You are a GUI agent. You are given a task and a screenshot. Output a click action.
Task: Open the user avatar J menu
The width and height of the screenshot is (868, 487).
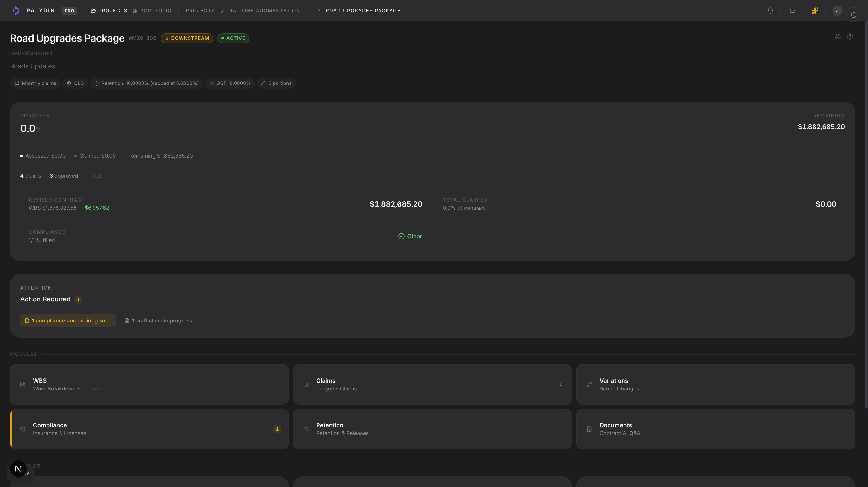[837, 11]
